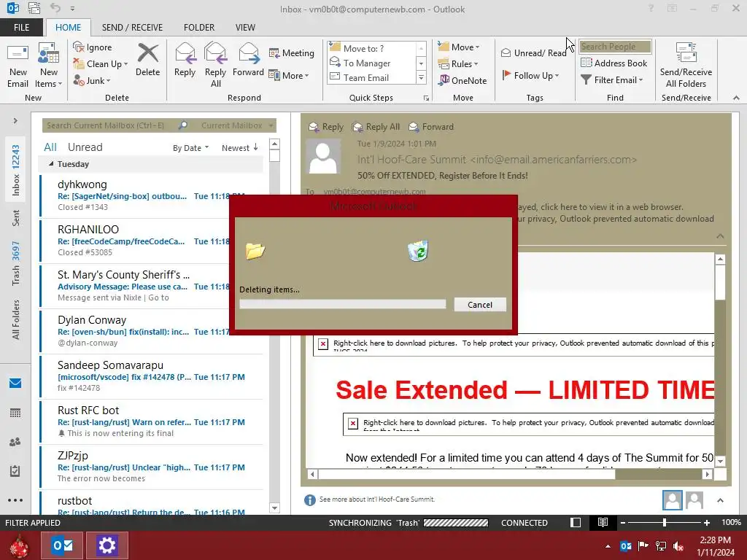Expand the Quick Steps gallery arrow
The image size is (747, 560).
[x=421, y=77]
